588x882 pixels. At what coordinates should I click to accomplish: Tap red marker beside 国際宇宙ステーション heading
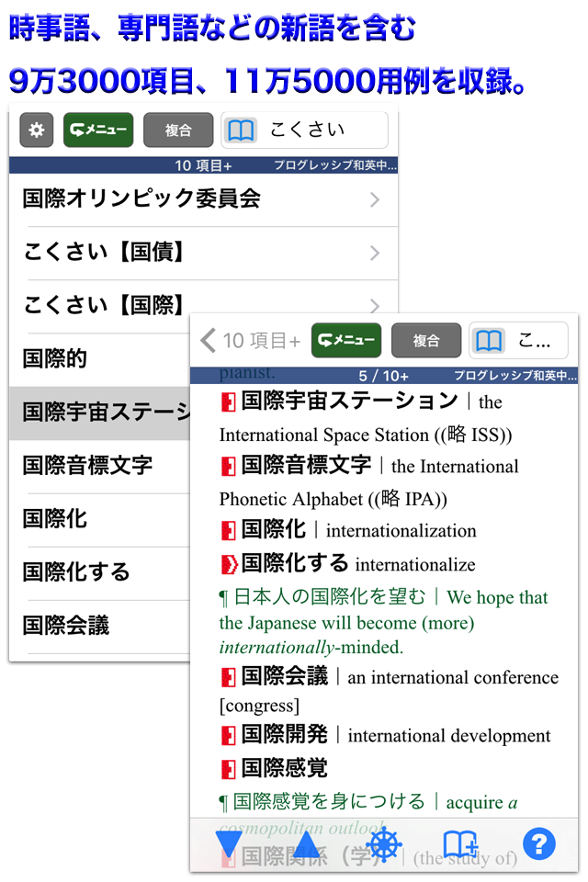[228, 402]
